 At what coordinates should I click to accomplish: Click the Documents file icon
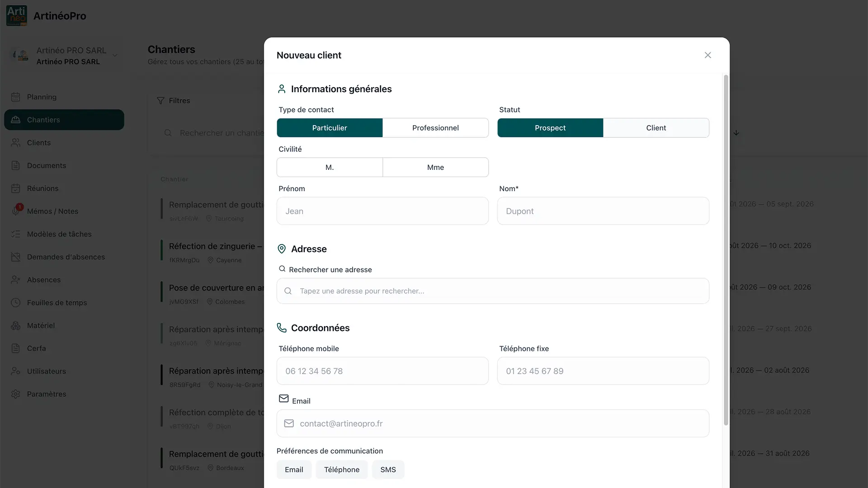pyautogui.click(x=16, y=165)
